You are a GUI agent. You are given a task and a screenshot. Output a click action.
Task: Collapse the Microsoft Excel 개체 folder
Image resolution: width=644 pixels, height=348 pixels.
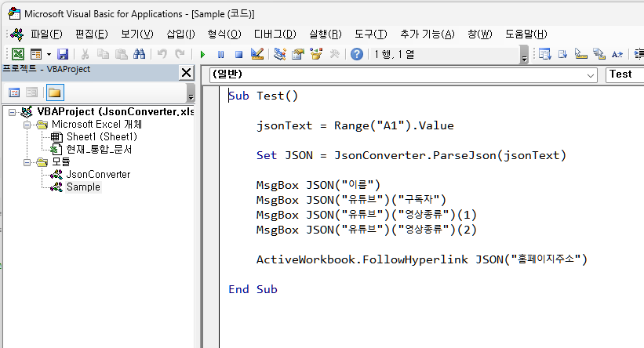pyautogui.click(x=27, y=125)
